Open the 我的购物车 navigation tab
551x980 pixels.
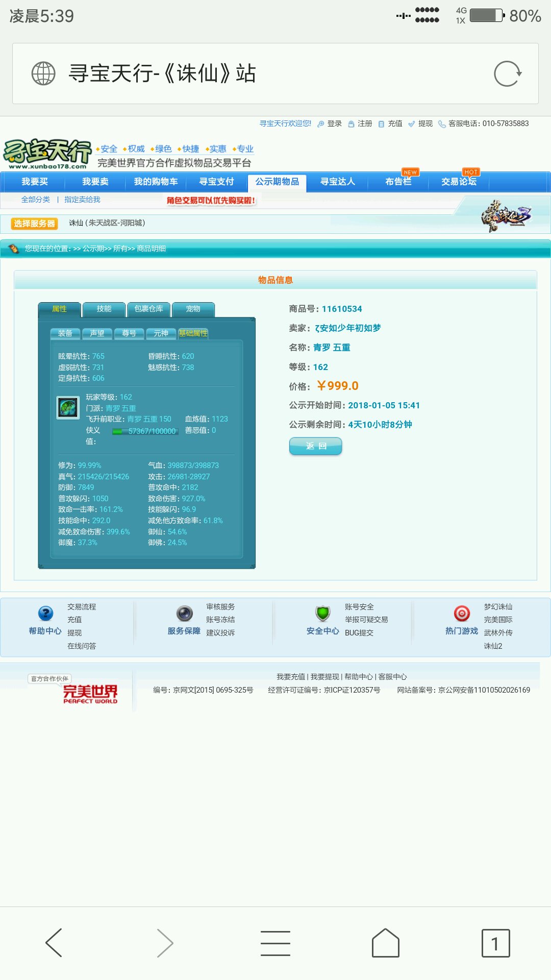[156, 182]
